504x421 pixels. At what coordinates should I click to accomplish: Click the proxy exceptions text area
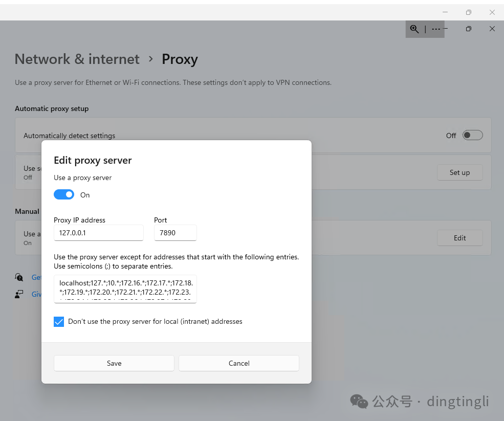(125, 289)
